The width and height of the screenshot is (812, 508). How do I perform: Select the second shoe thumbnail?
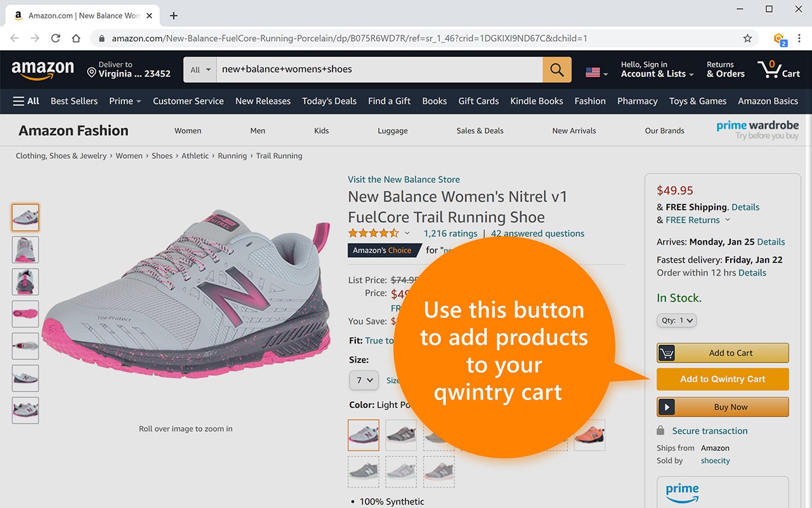(x=25, y=250)
